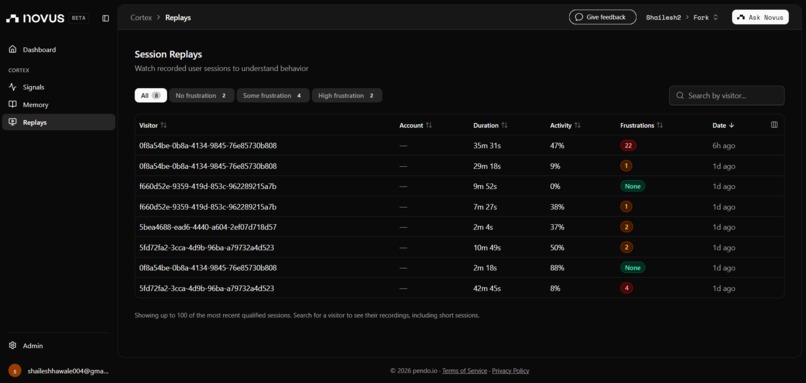Viewport: 806px width, 383px height.
Task: Open the visitor session lasting 35m 31s
Action: click(460, 145)
